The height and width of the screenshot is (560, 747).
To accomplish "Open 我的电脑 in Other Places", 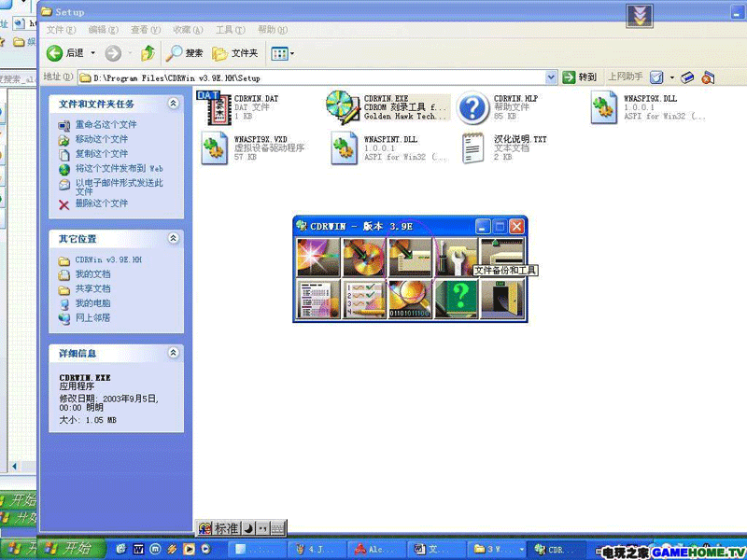I will pos(92,302).
